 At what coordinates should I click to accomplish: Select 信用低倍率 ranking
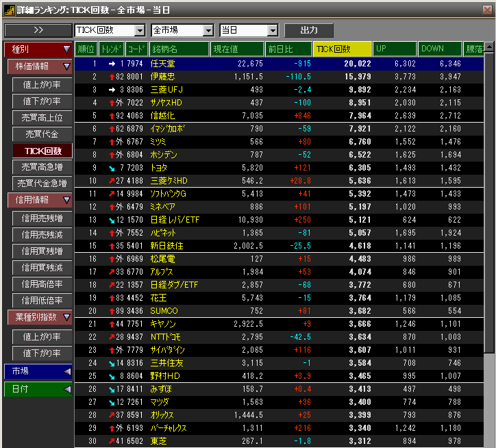click(42, 301)
